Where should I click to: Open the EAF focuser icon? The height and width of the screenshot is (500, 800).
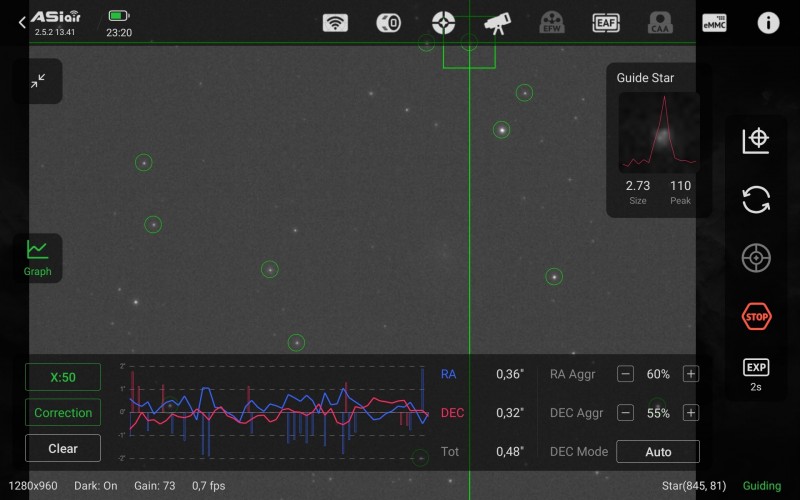pos(606,23)
